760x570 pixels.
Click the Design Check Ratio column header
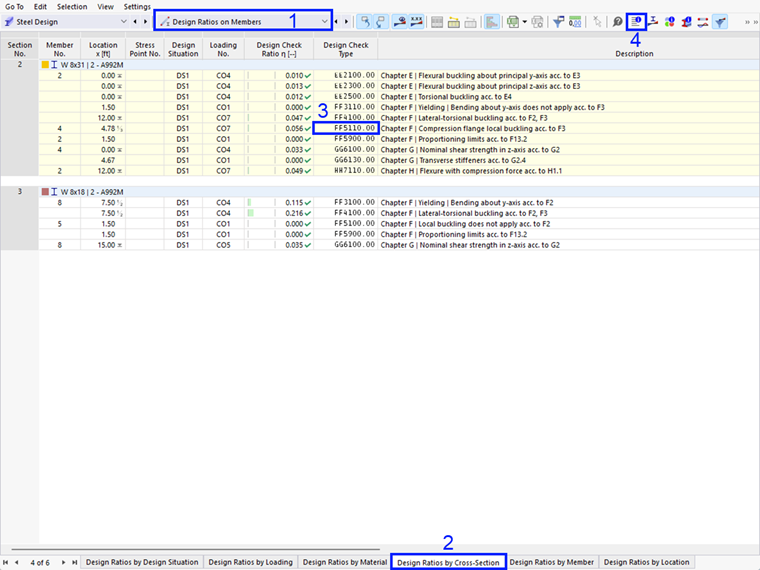click(279, 49)
